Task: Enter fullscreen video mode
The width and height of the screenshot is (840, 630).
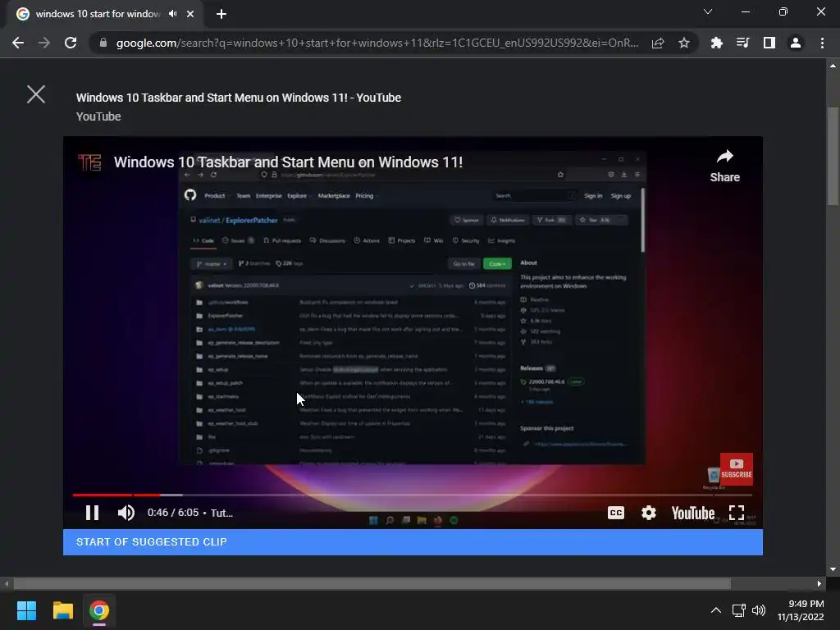Action: coord(737,513)
